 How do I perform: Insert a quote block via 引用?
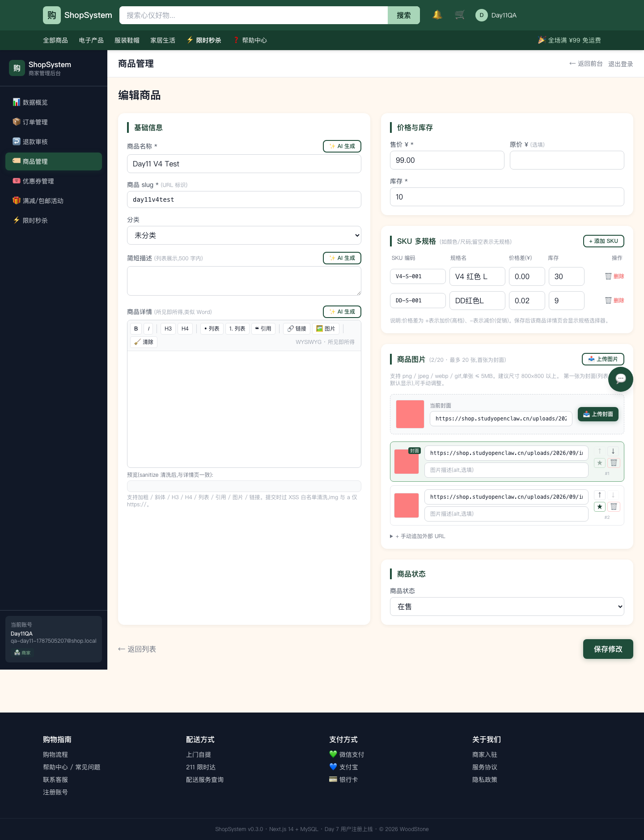tap(263, 329)
